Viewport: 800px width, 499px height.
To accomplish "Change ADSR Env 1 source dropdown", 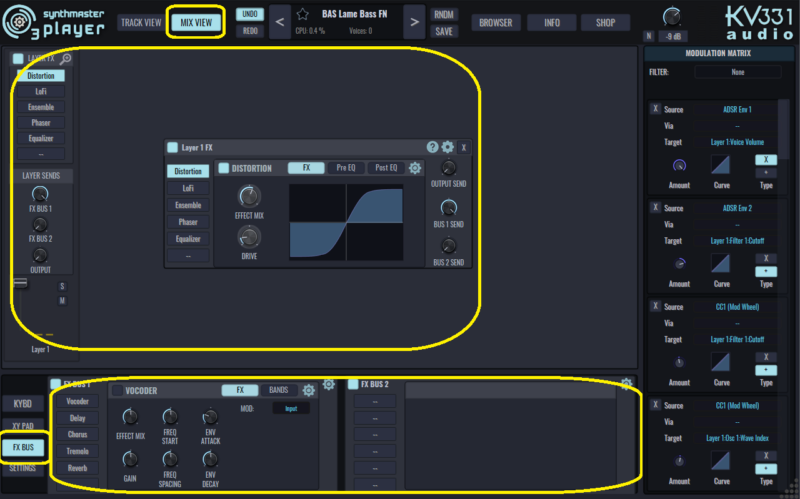I will 737,109.
